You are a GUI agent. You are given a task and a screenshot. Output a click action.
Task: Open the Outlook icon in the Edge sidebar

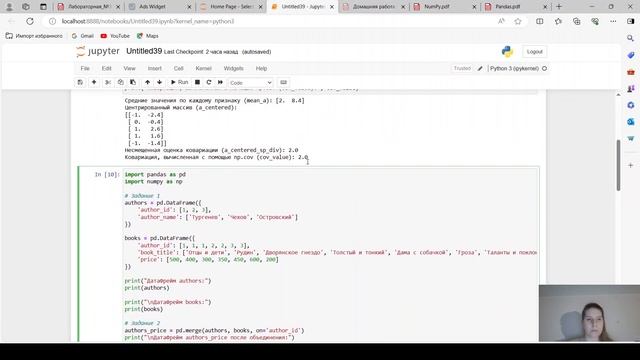(x=631, y=122)
